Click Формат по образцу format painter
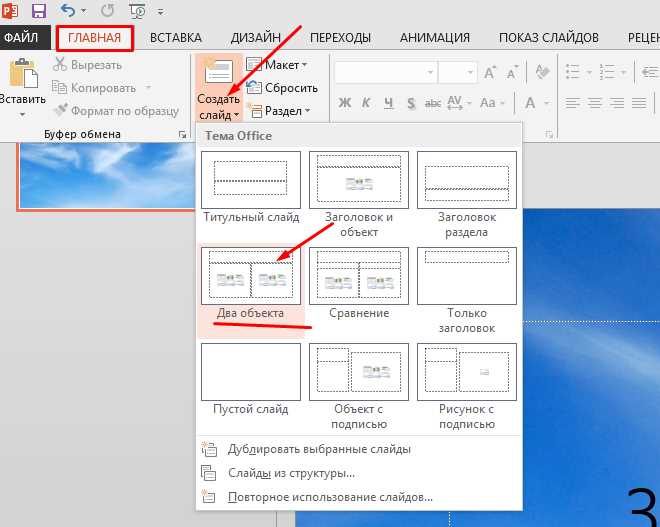The width and height of the screenshot is (660, 527). click(116, 111)
